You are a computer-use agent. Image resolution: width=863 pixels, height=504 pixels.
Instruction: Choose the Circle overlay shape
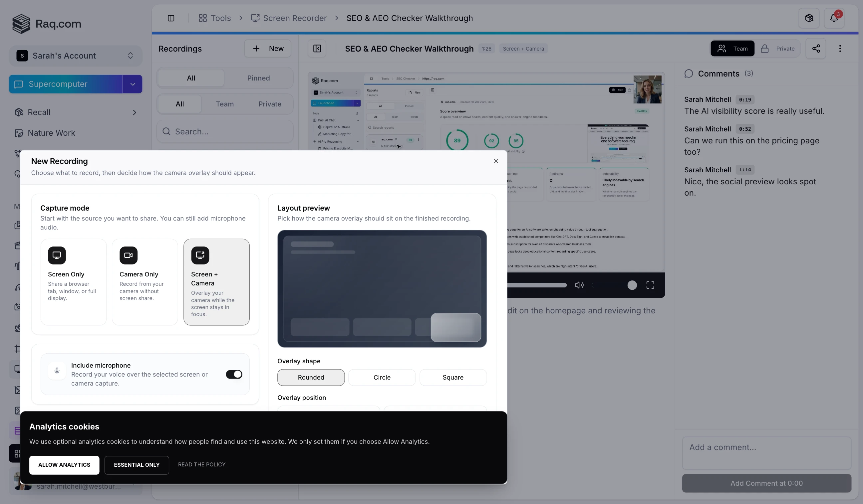382,377
